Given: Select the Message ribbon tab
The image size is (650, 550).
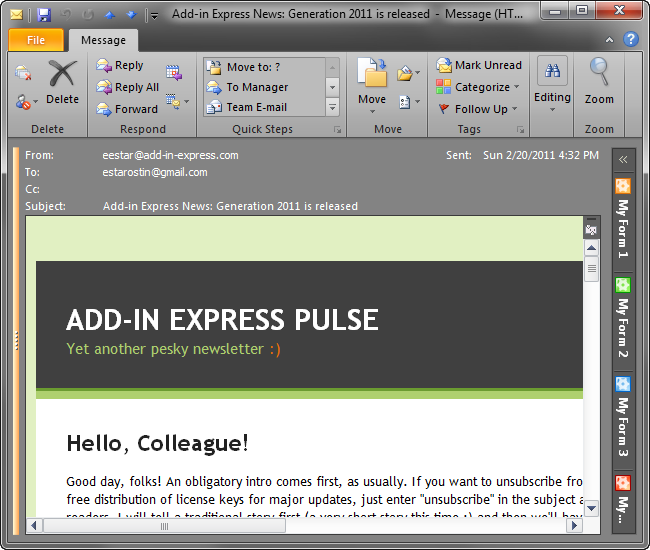Looking at the screenshot, I should (103, 40).
